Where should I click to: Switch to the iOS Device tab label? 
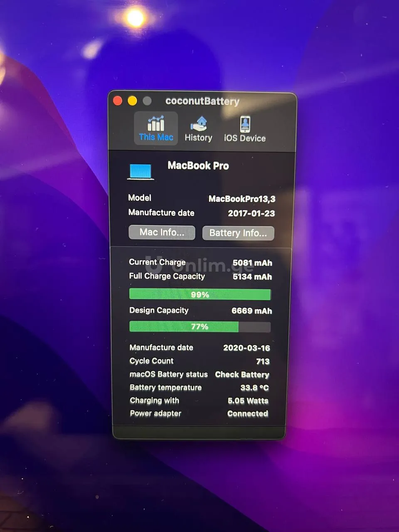[245, 138]
